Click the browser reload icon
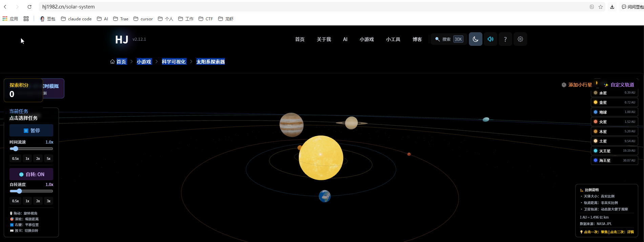Image resolution: width=644 pixels, height=242 pixels. click(29, 7)
